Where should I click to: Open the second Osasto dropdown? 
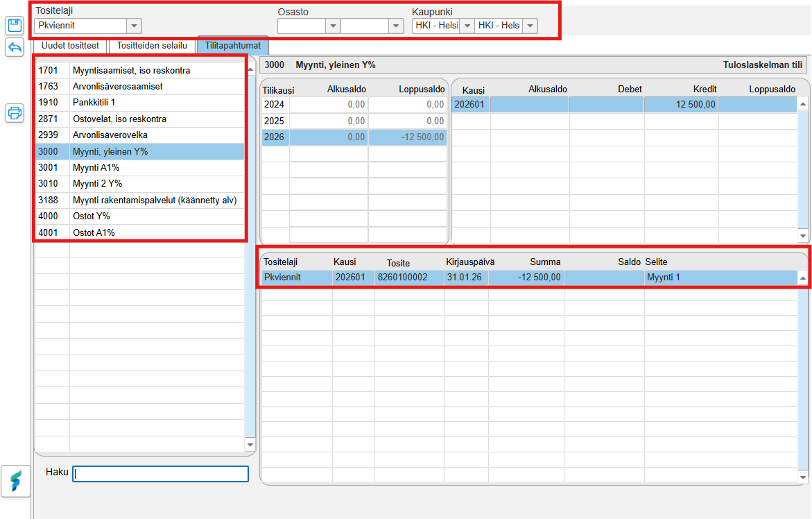tap(396, 26)
